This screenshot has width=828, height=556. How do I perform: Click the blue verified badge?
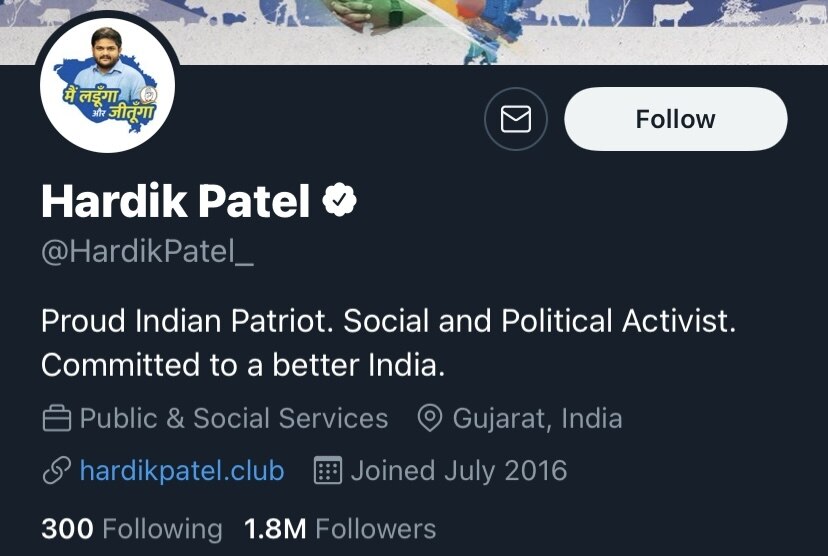[x=339, y=202]
